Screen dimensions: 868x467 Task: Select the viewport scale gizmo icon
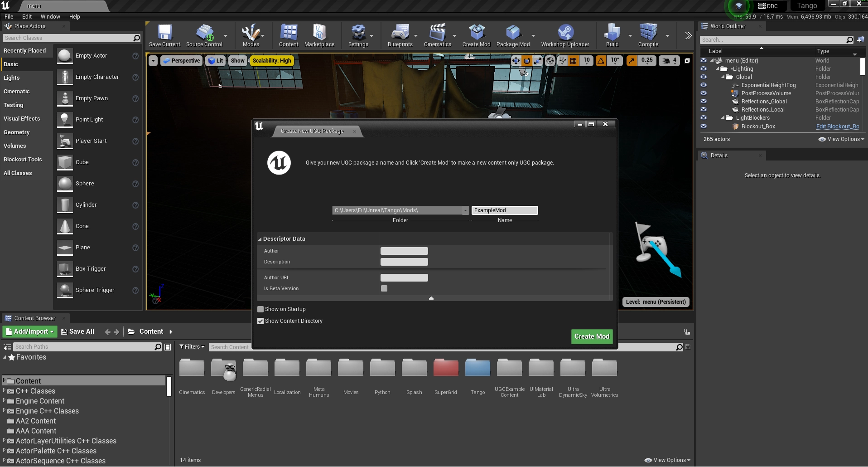point(538,61)
